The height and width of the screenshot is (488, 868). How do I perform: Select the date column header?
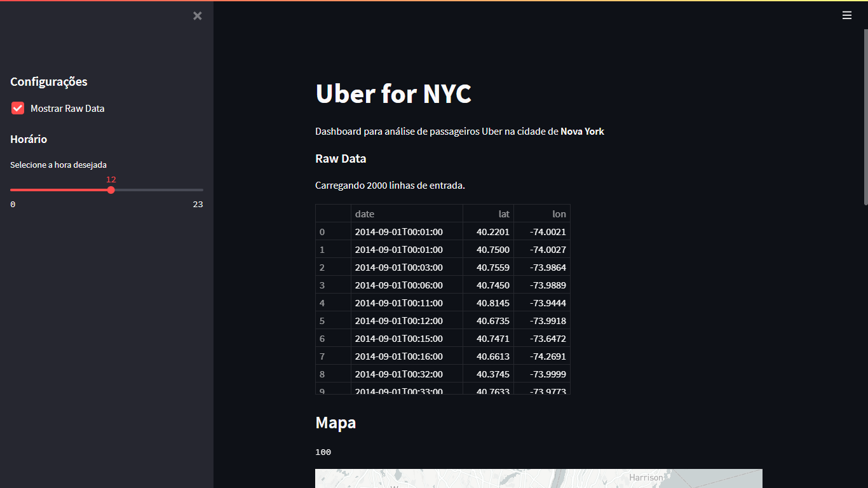tap(365, 213)
